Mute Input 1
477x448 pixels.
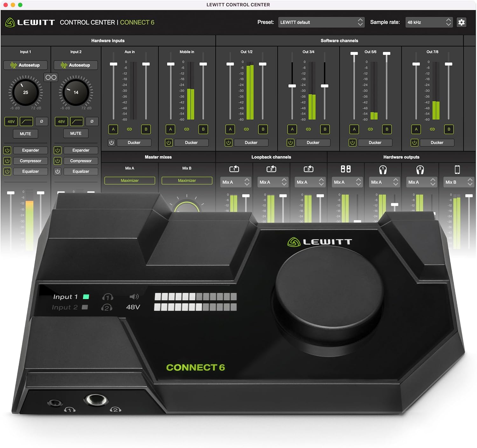tap(25, 134)
